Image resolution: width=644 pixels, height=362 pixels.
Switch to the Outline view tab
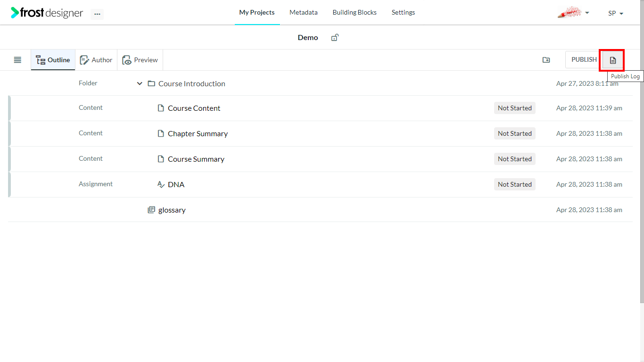(53, 60)
